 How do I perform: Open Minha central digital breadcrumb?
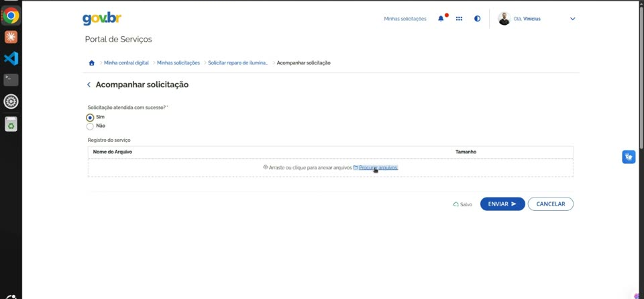(127, 63)
